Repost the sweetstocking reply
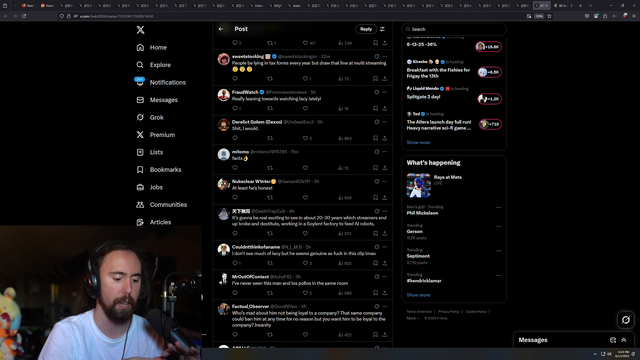Image resolution: width=640 pixels, height=360 pixels. [x=270, y=78]
